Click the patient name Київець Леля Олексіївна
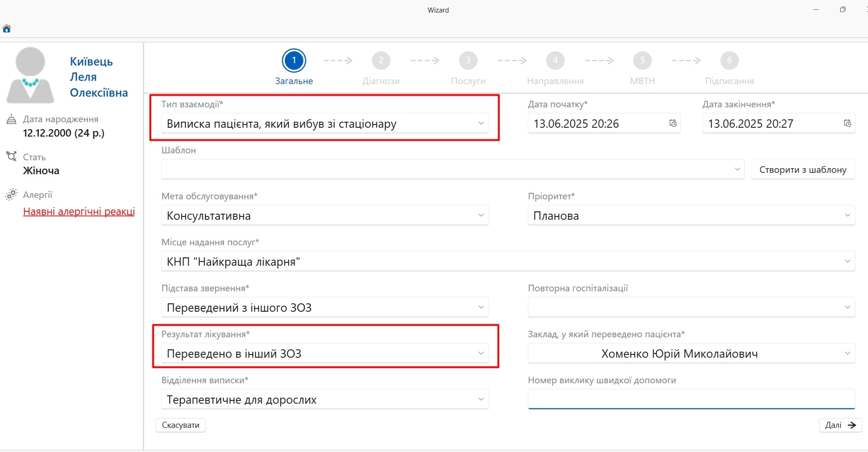The height and width of the screenshot is (452, 868). click(99, 77)
